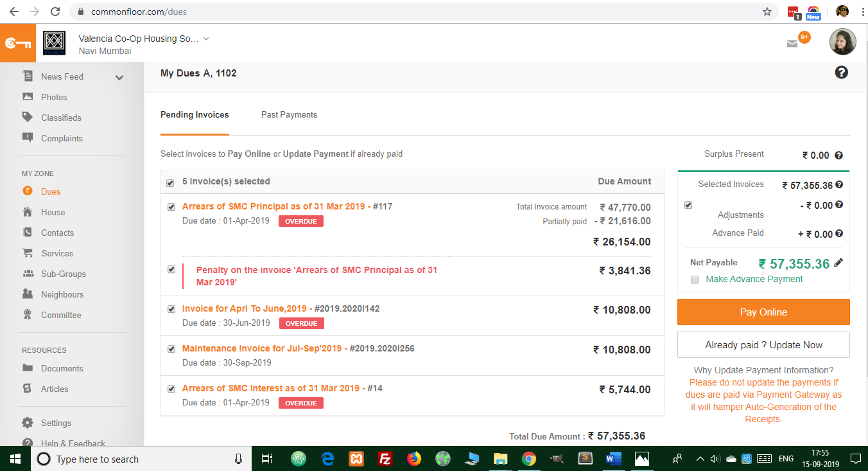Show hidden system tray icons arrow
This screenshot has width=868, height=471.
click(x=700, y=459)
